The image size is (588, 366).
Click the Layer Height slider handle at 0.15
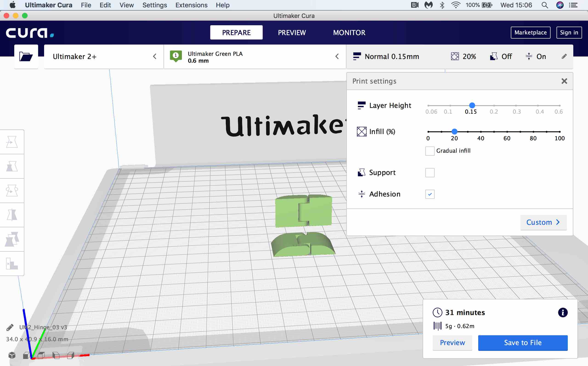tap(472, 105)
